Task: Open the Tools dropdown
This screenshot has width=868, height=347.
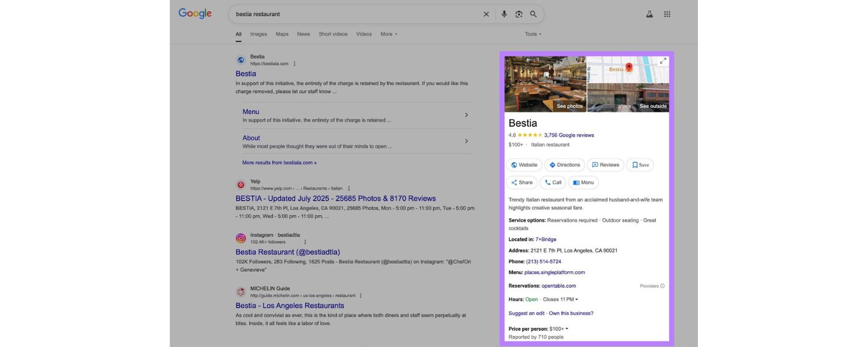Action: [533, 34]
